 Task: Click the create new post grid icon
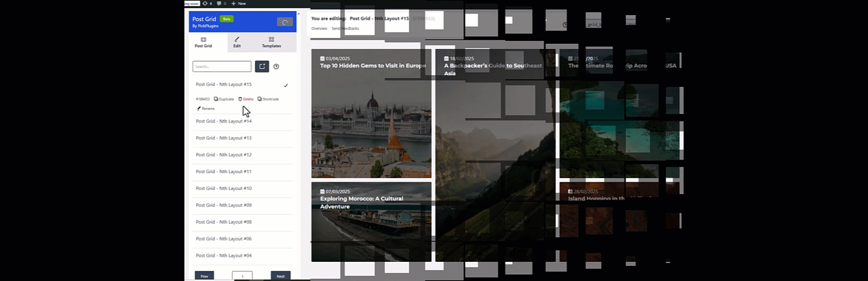tap(261, 66)
